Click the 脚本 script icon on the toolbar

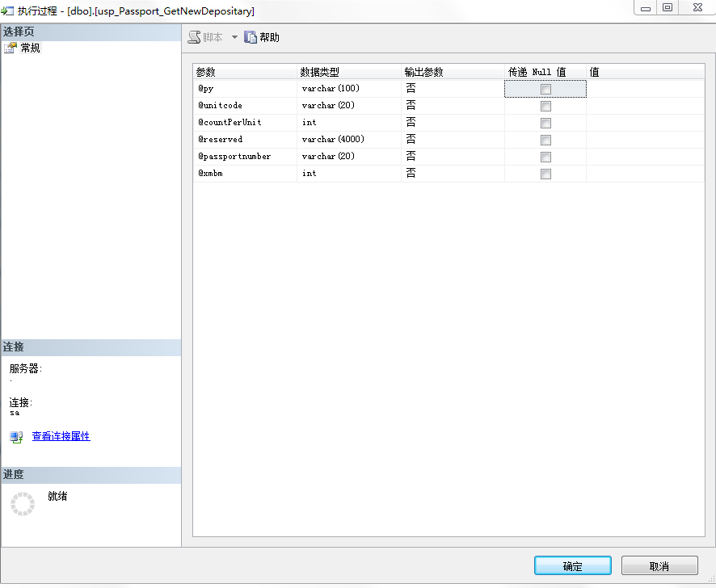click(193, 36)
